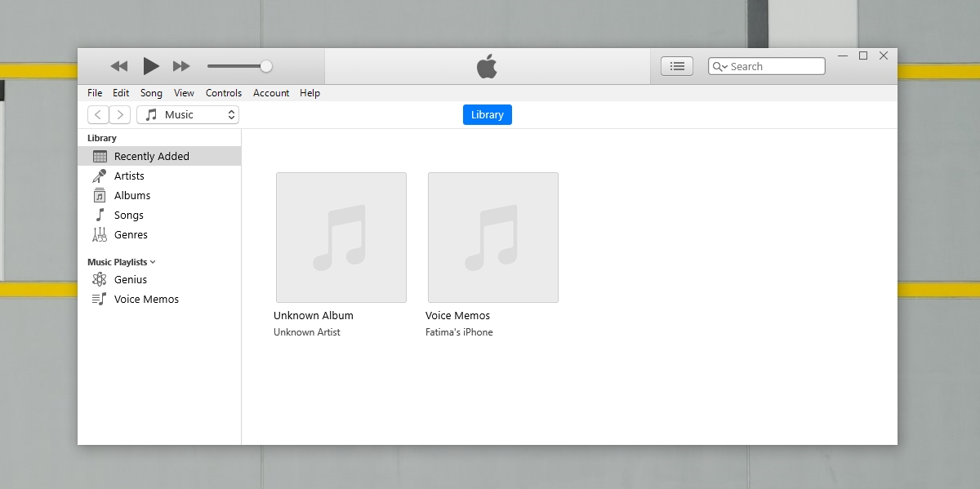
Task: Go forward with the right arrow button
Action: click(x=120, y=115)
